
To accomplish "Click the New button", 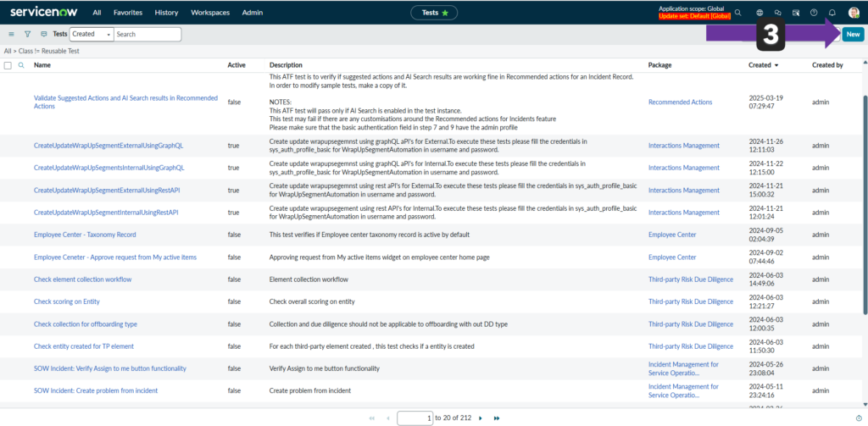I will point(853,35).
